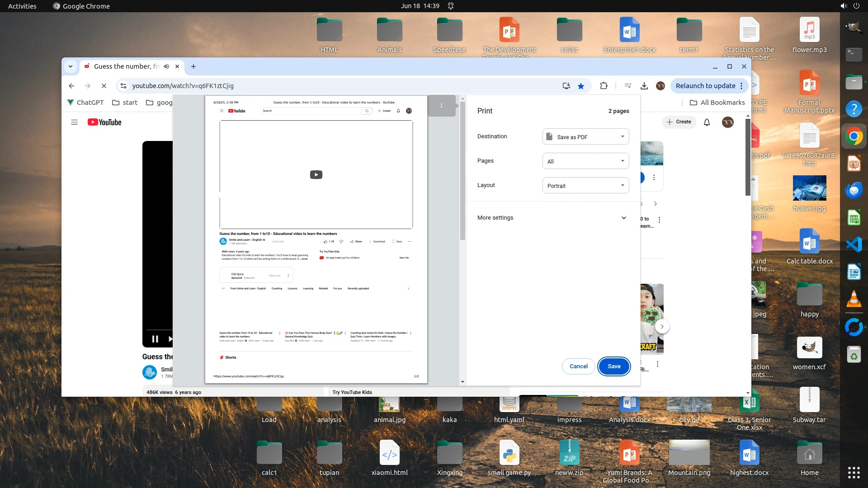Image resolution: width=868 pixels, height=488 pixels.
Task: Open the Destination Save as PDF dropdown
Action: [x=585, y=137]
